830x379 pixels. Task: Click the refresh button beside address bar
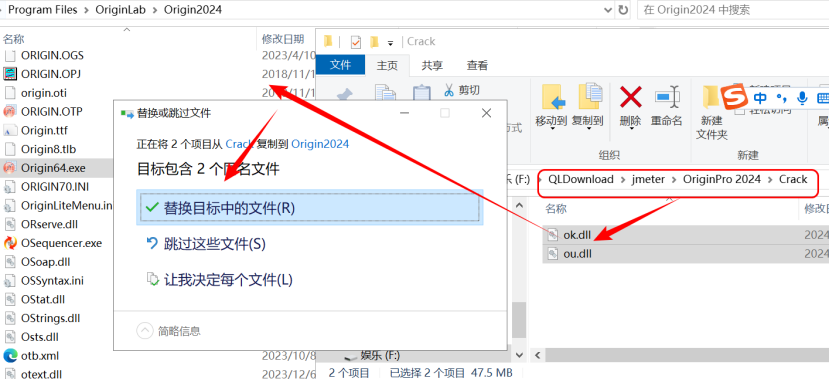pos(623,10)
